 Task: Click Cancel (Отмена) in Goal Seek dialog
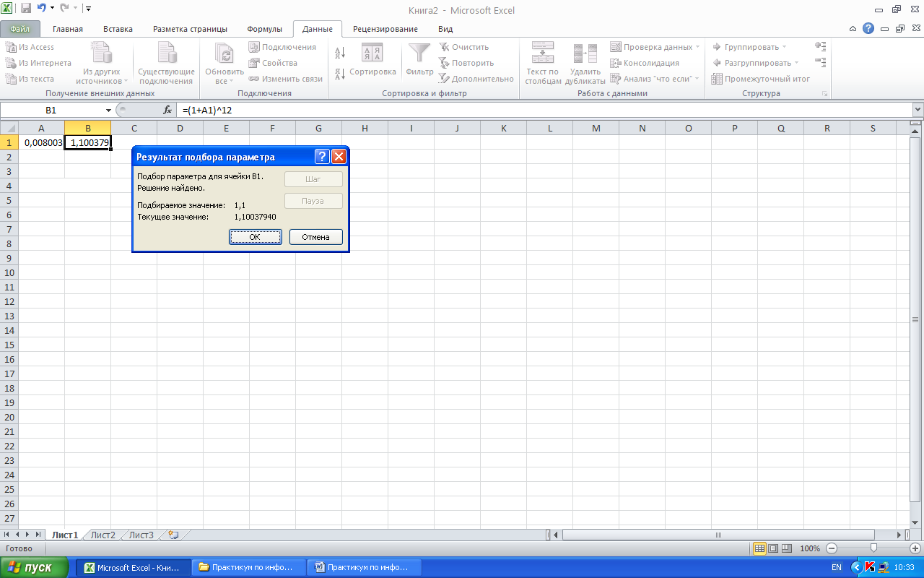coord(316,237)
